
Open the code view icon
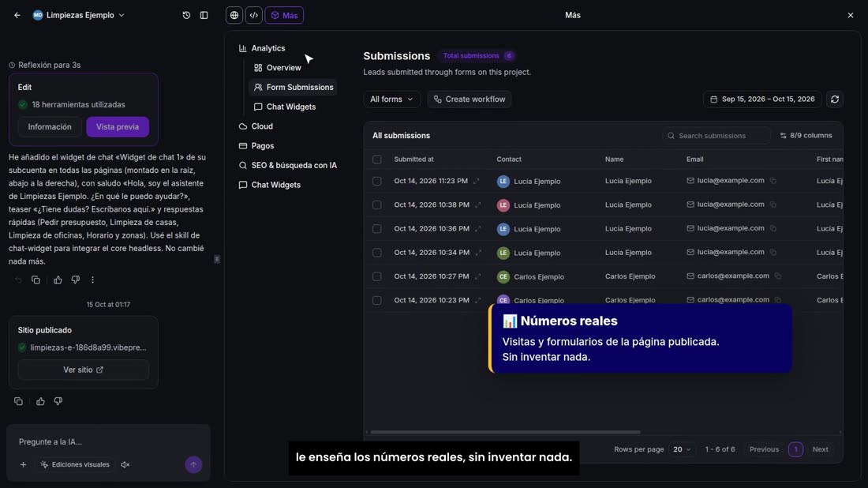(x=253, y=16)
